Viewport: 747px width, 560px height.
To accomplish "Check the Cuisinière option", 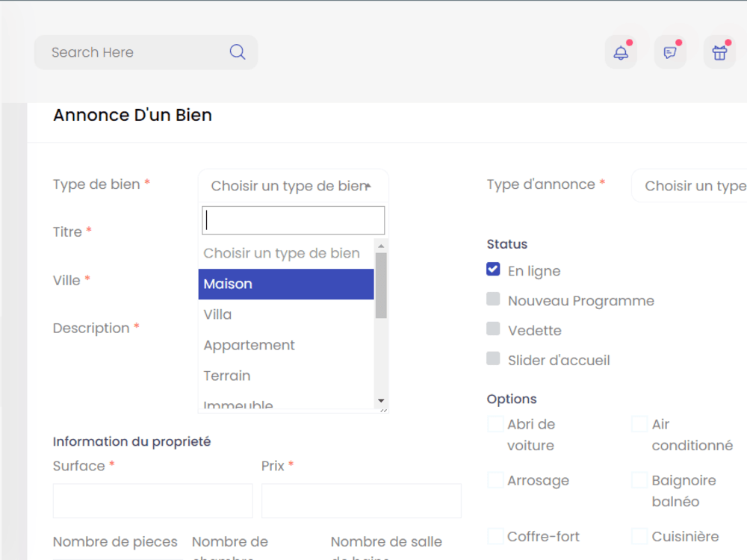I will [x=639, y=536].
